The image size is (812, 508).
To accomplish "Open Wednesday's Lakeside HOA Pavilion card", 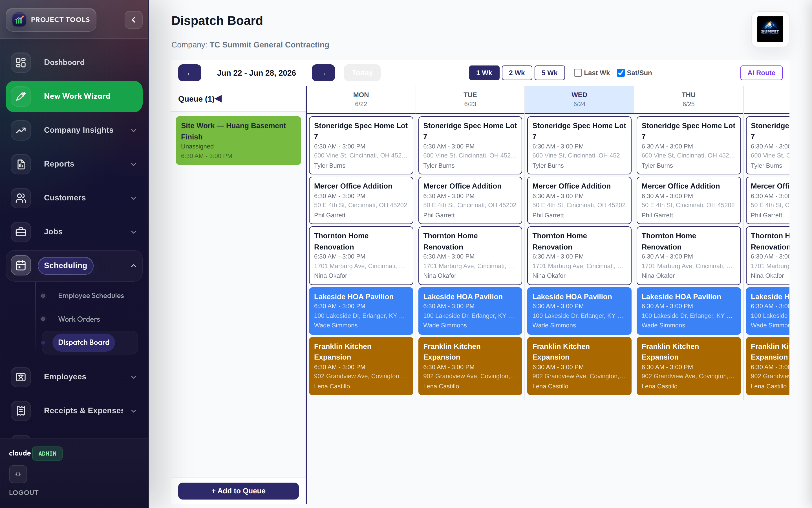I will click(x=579, y=311).
